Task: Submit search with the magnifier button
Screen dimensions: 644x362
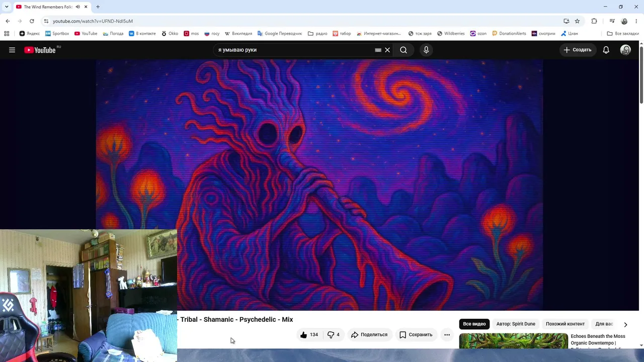Action: pyautogui.click(x=404, y=50)
